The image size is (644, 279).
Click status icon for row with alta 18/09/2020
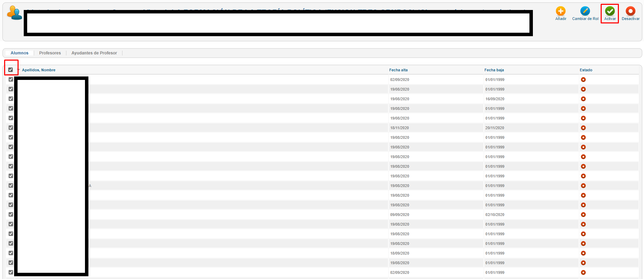pos(583,253)
